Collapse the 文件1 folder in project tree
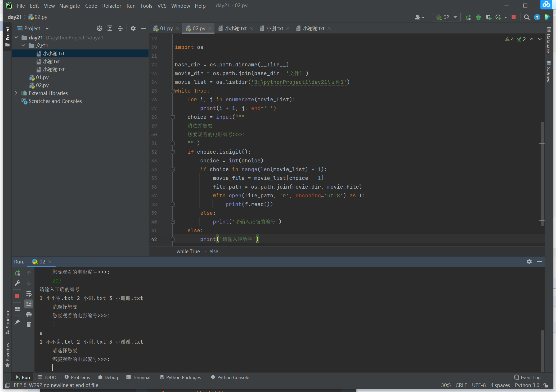Screen dimensions: 556x392 pyautogui.click(x=23, y=45)
